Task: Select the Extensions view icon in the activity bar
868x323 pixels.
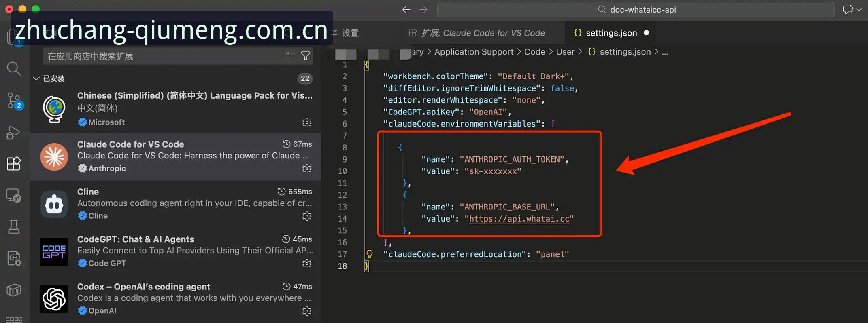Action: pos(14,164)
